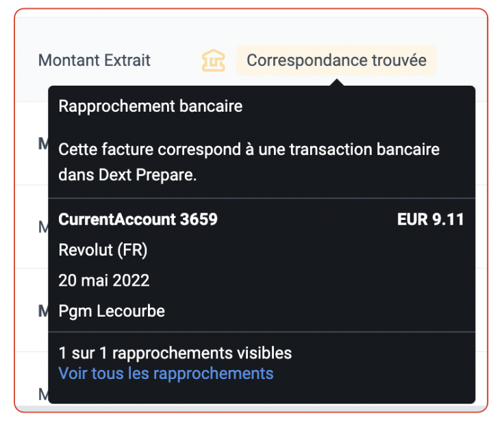Click the gray horizontal bar at the bottom
Viewport: 504px width, 429px height.
[x=251, y=408]
